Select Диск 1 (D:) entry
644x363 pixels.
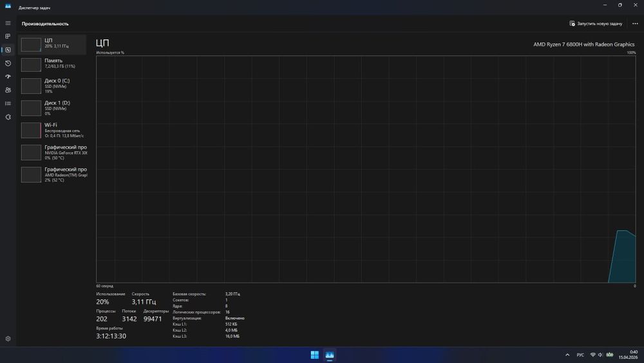pyautogui.click(x=52, y=108)
